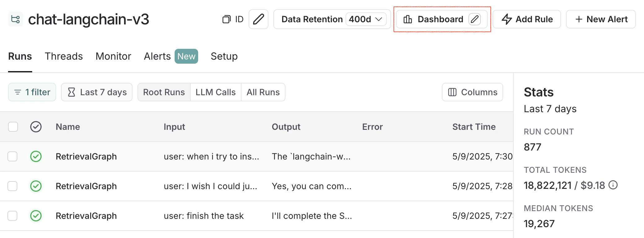The image size is (644, 238).
Task: Click the green success icon on first RetrievalGraph run
Action: coord(36,157)
